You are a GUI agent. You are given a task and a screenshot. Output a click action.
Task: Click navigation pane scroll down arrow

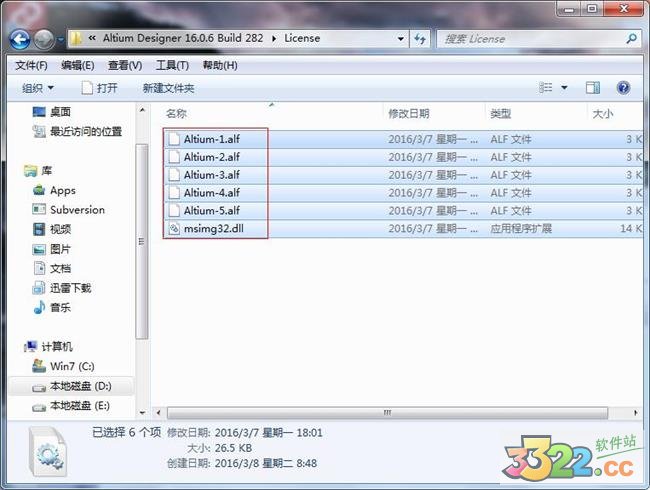(142, 412)
